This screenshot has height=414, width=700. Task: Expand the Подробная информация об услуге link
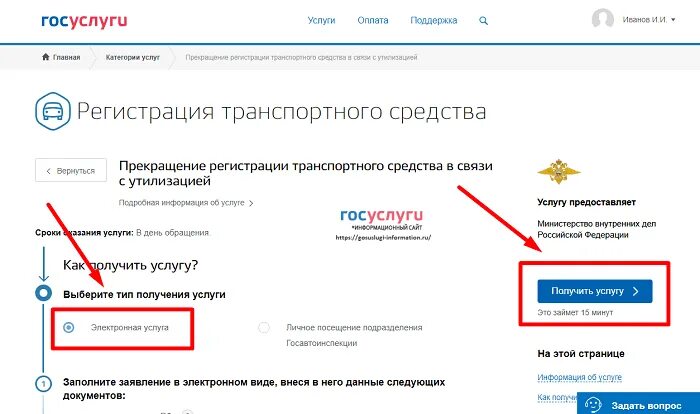(x=186, y=203)
